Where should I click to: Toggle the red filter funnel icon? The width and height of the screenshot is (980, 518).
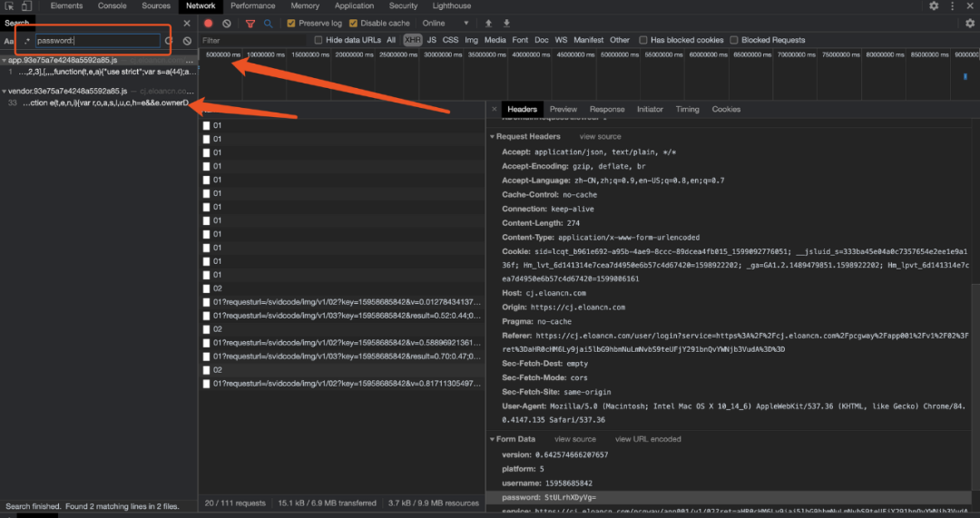[250, 23]
